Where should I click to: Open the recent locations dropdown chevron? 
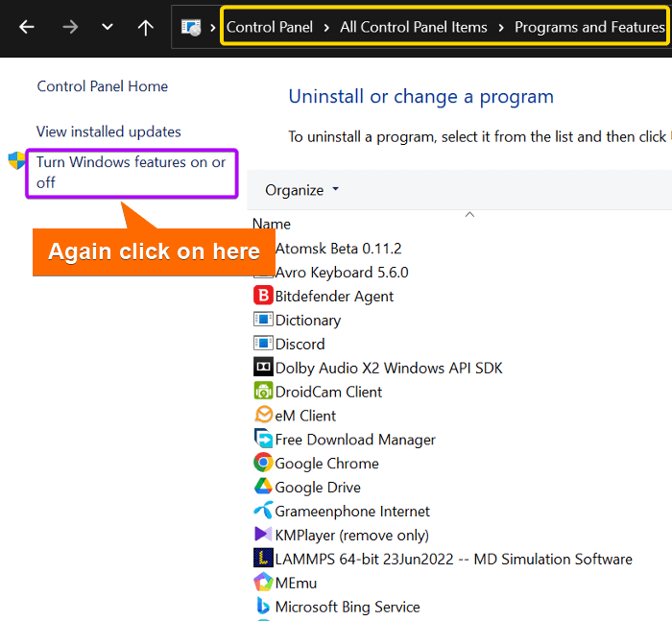(x=108, y=27)
